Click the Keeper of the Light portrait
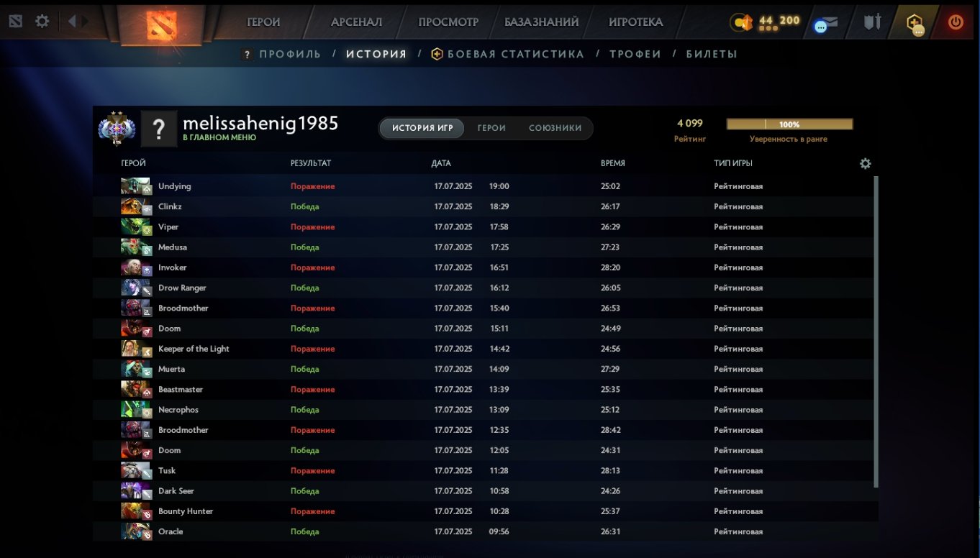This screenshot has height=558, width=980. pos(136,349)
